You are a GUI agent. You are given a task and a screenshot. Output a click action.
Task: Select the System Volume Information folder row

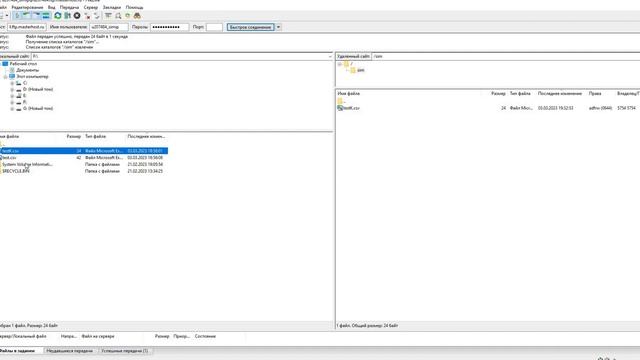[x=84, y=164]
